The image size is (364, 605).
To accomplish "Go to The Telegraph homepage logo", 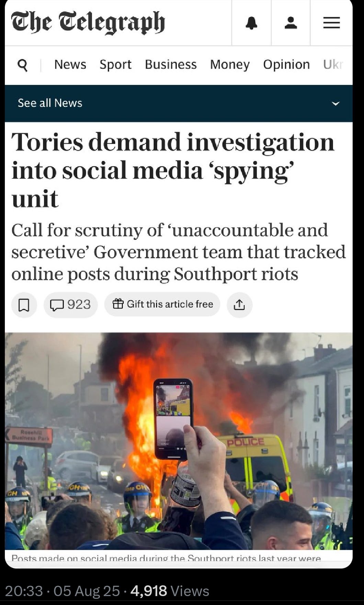I will (88, 23).
